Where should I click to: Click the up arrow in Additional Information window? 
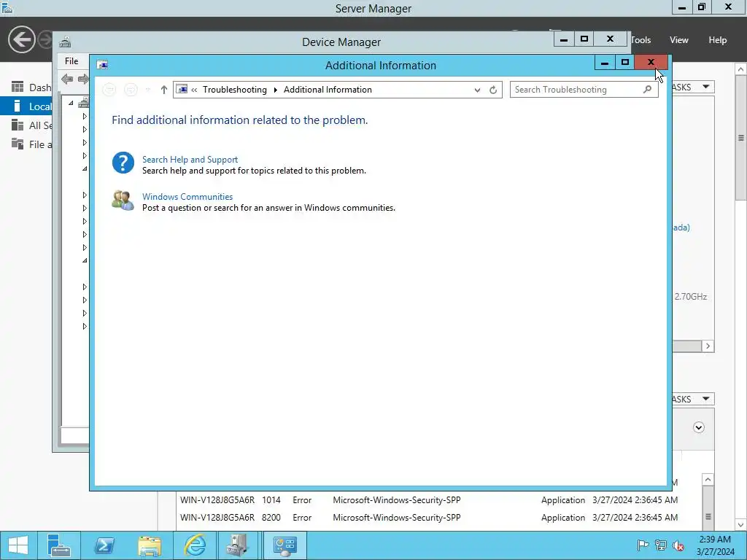[x=164, y=90]
